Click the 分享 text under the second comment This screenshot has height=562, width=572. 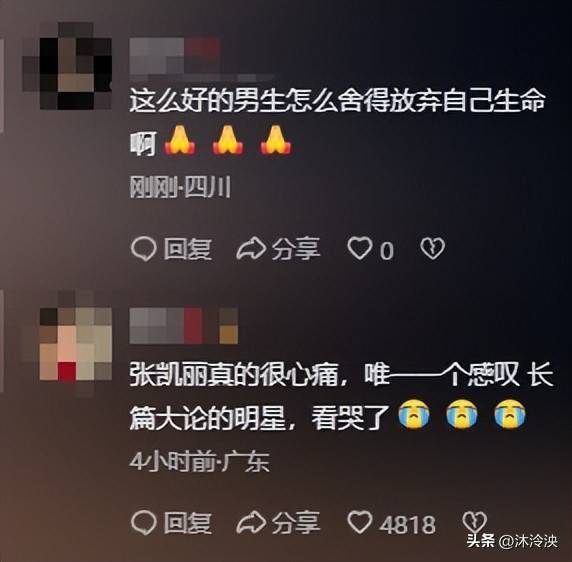click(x=296, y=523)
